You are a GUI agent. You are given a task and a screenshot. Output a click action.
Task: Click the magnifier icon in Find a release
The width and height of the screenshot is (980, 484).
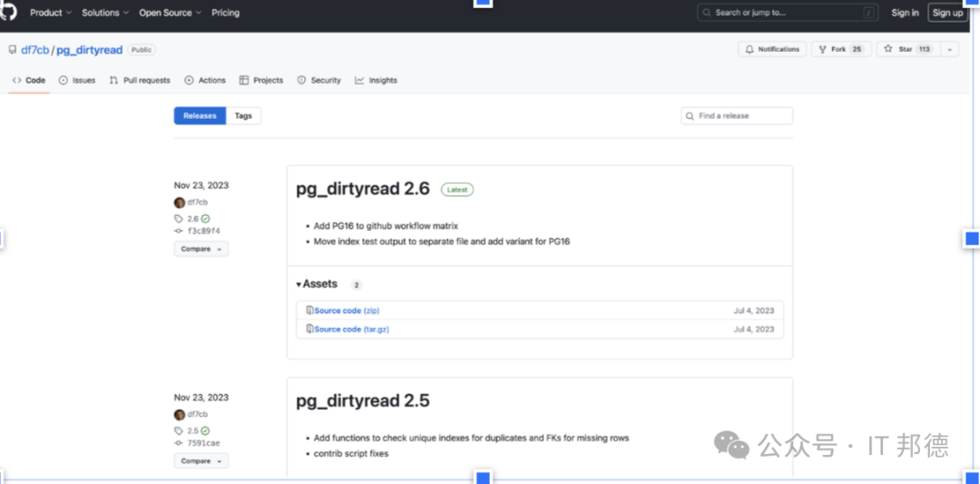coord(690,115)
